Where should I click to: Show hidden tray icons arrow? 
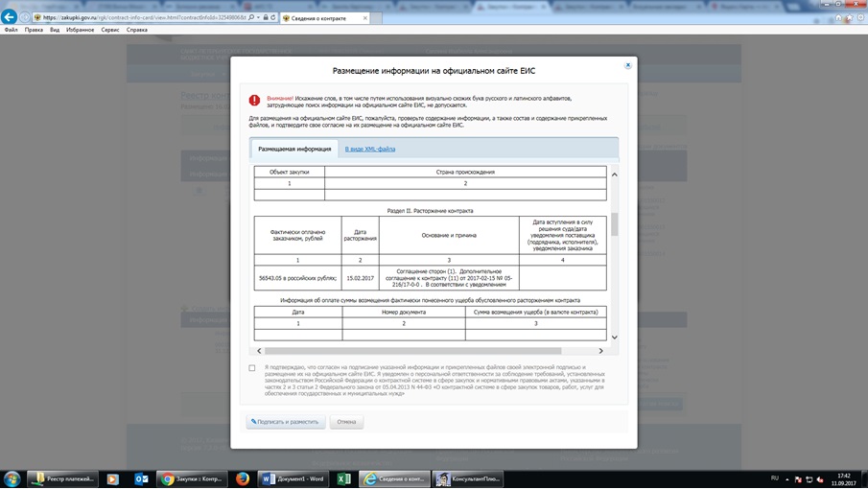[x=787, y=479]
